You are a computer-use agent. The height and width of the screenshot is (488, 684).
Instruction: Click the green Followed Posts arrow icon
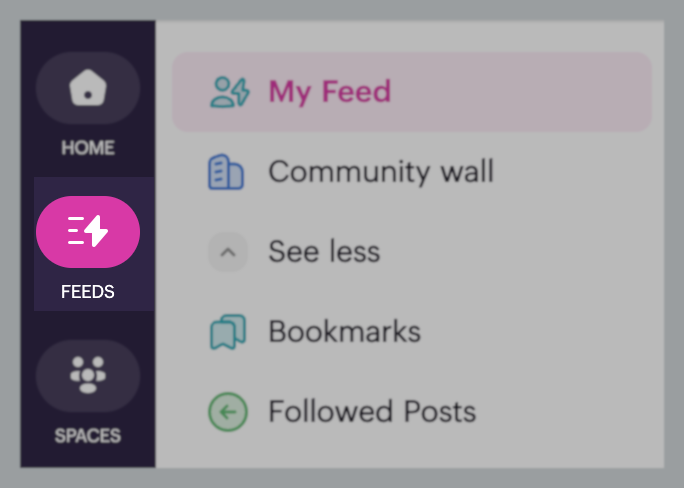click(x=227, y=412)
